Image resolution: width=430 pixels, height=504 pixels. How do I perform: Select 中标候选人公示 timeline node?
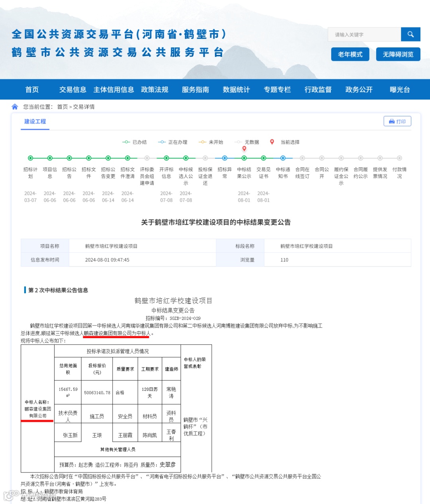point(186,158)
